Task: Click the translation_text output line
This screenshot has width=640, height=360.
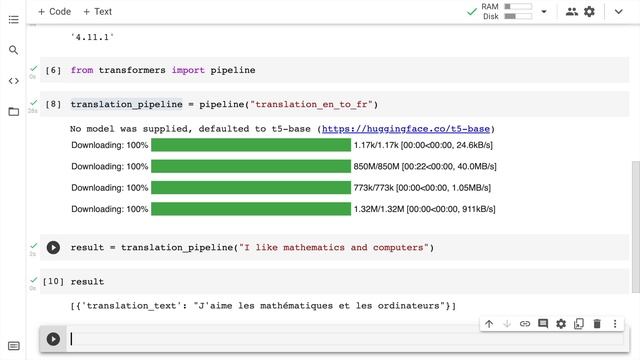Action: click(x=263, y=306)
